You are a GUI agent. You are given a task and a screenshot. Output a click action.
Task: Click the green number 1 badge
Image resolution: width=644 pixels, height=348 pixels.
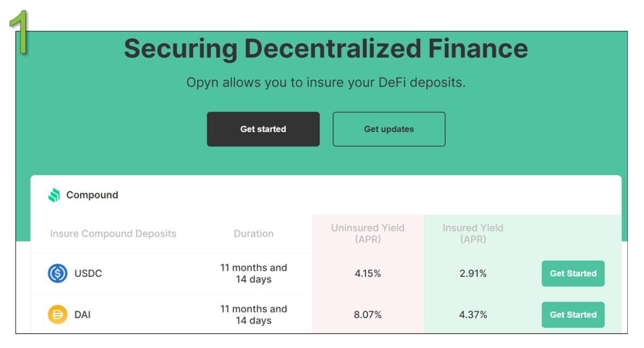click(18, 33)
